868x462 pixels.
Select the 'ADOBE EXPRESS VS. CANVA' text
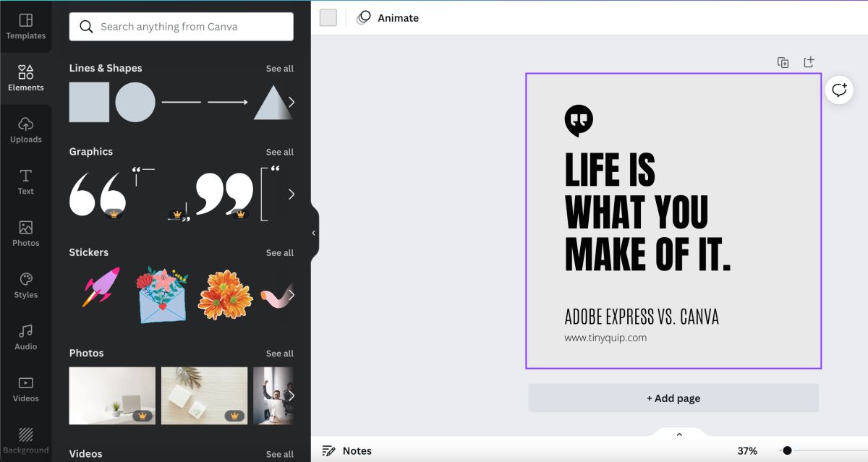tap(642, 316)
